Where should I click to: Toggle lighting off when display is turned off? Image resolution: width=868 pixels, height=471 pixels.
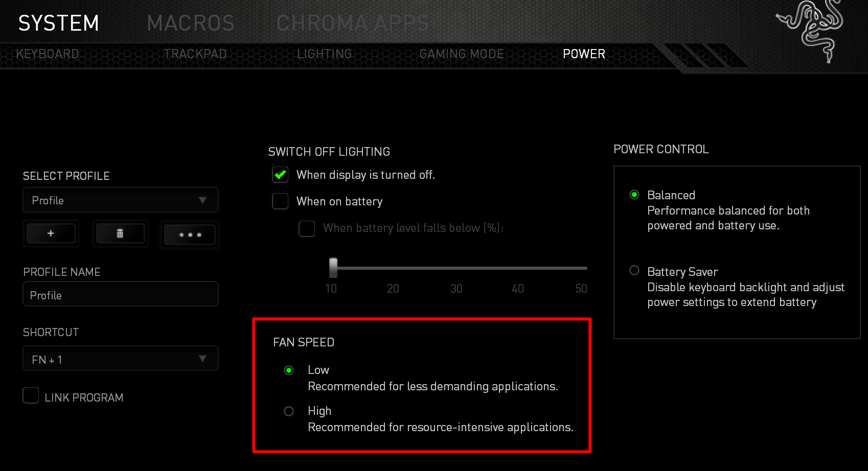coord(280,175)
